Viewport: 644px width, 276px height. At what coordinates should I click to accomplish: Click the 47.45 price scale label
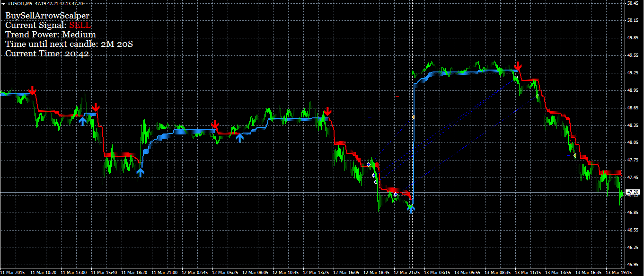(633, 178)
